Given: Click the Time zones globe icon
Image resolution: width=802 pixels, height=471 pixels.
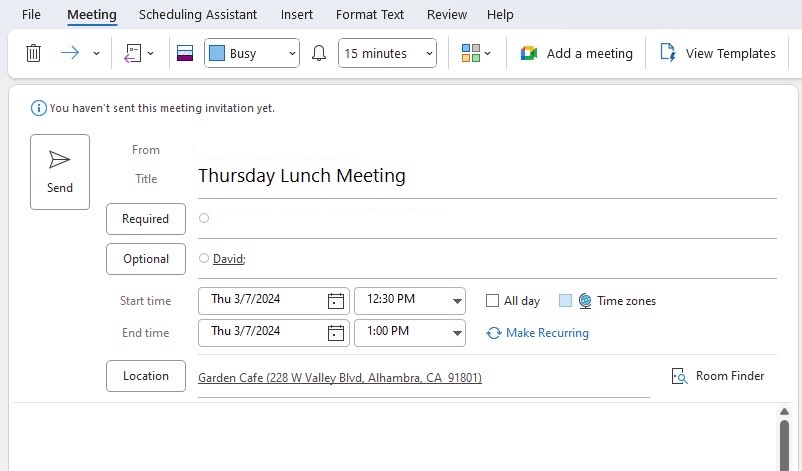Looking at the screenshot, I should [585, 301].
